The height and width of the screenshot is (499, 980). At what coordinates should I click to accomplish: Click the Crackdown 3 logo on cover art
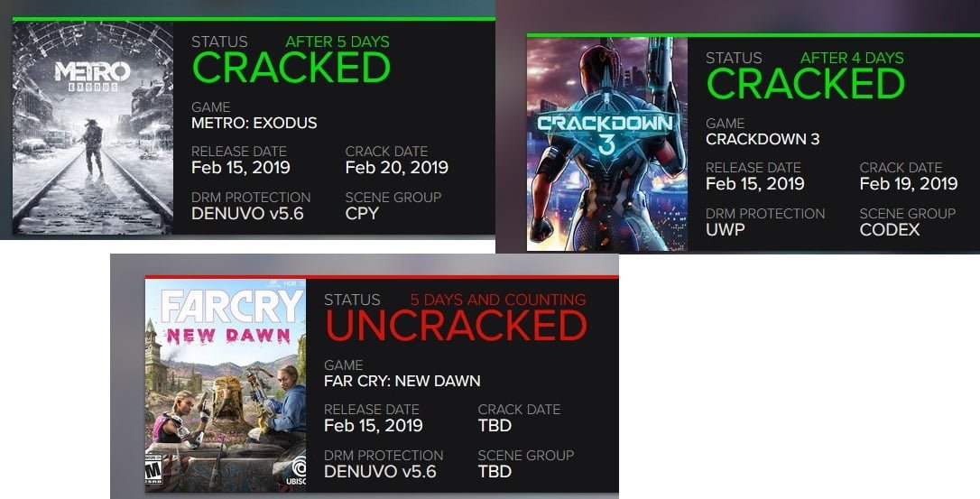point(606,131)
